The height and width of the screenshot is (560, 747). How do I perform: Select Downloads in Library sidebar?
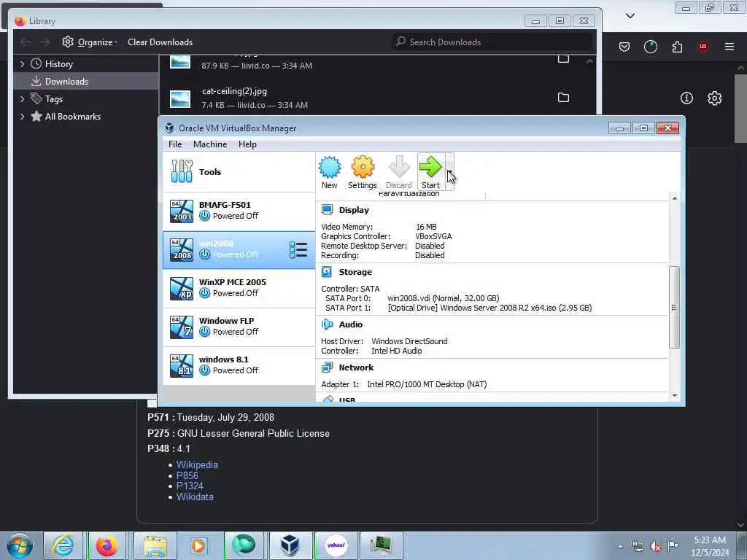pos(86,82)
